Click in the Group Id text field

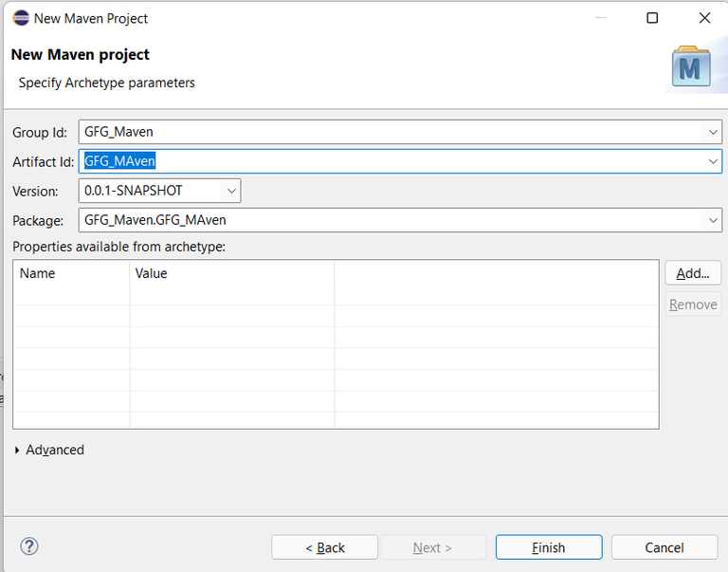[389, 132]
